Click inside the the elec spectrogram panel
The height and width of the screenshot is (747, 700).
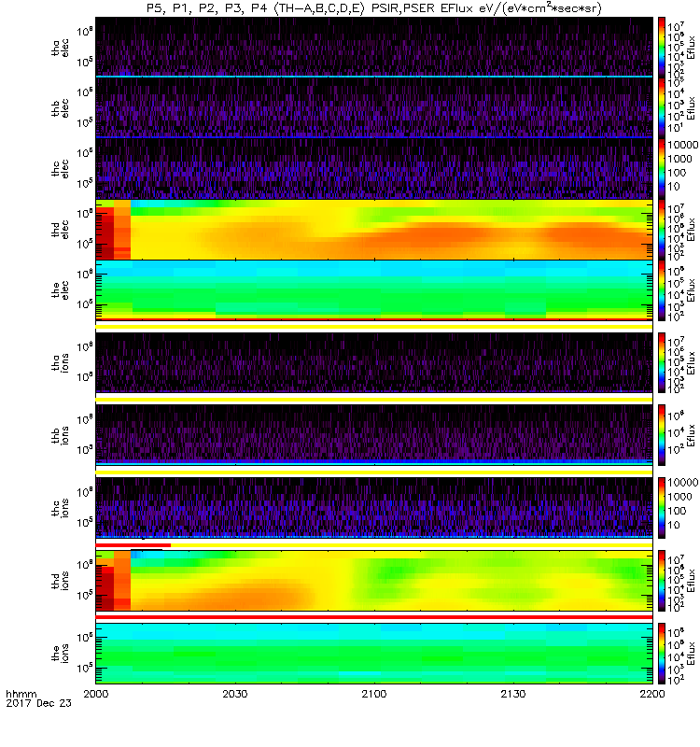pyautogui.click(x=374, y=290)
